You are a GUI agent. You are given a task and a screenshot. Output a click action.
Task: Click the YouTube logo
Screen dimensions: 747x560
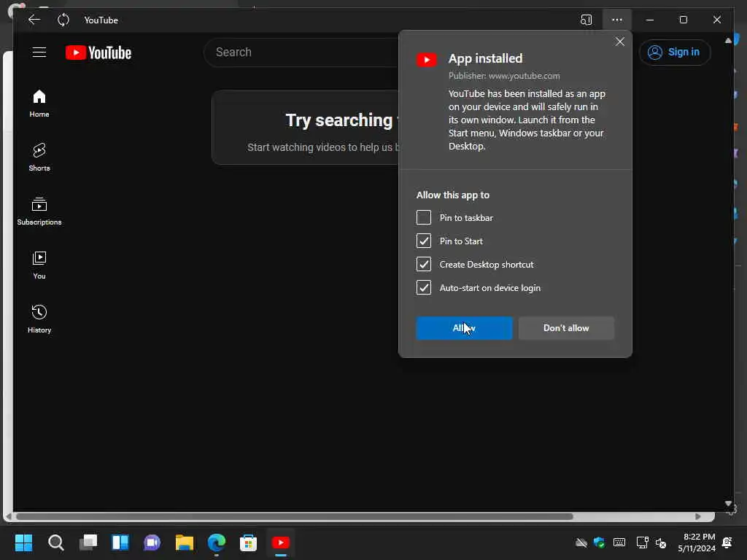click(x=98, y=52)
